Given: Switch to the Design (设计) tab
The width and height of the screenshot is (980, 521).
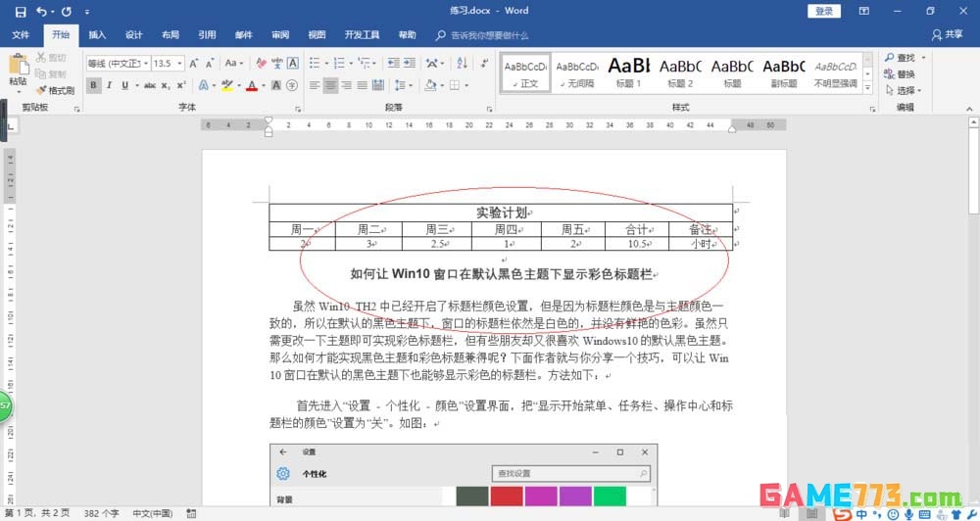Looking at the screenshot, I should (x=133, y=35).
